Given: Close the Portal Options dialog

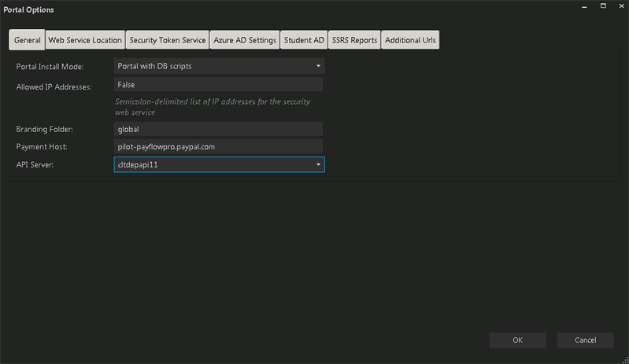Looking at the screenshot, I should coord(620,7).
